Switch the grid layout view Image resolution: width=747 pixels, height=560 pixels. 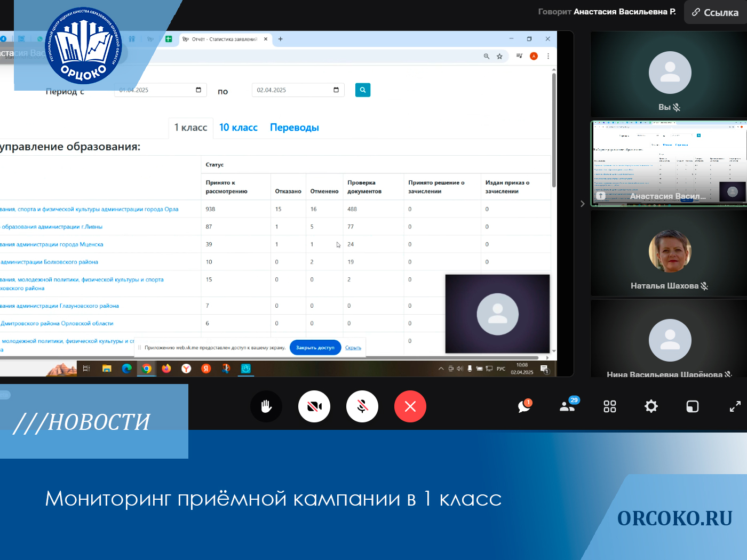click(x=609, y=406)
